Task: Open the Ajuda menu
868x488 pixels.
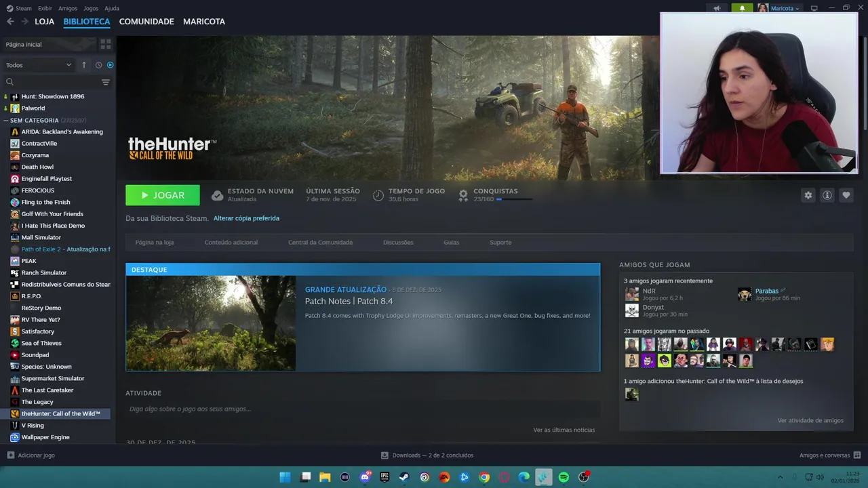Action: point(112,8)
